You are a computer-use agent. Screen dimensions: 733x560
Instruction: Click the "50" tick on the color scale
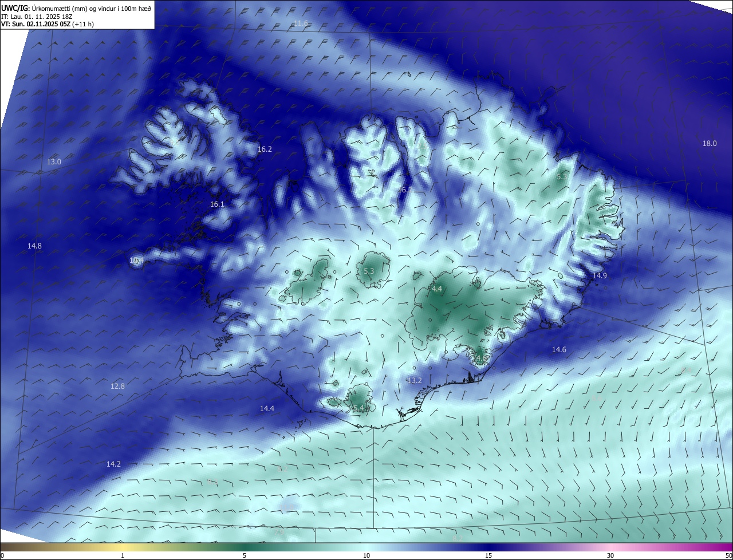coord(728,555)
